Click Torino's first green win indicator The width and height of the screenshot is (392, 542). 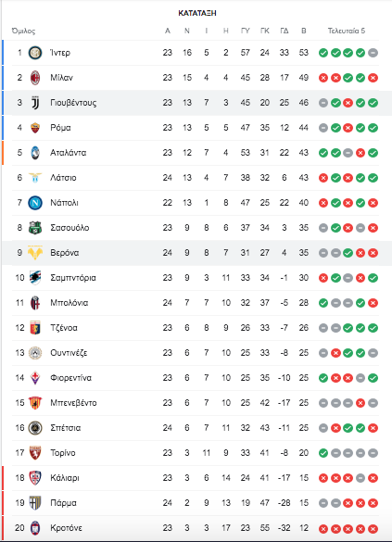(323, 453)
